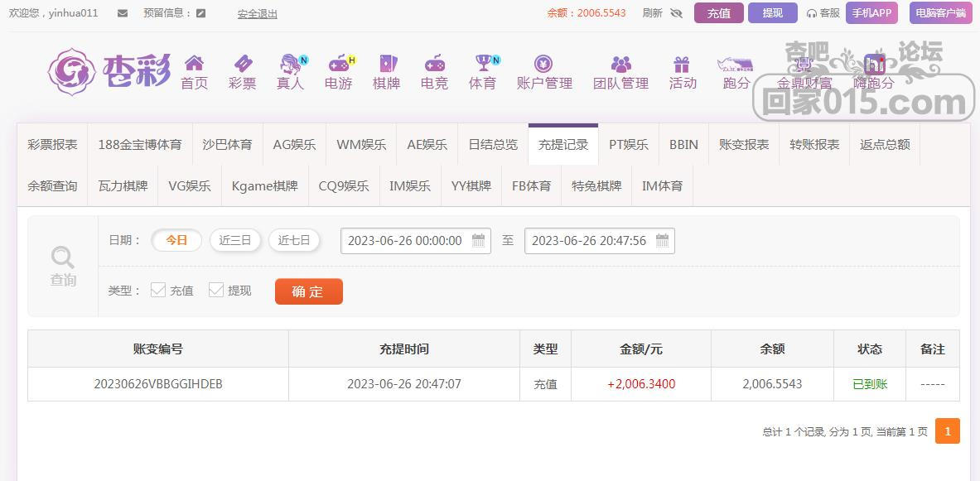Open the 体育 trophy icon
The width and height of the screenshot is (980, 481).
tap(482, 62)
